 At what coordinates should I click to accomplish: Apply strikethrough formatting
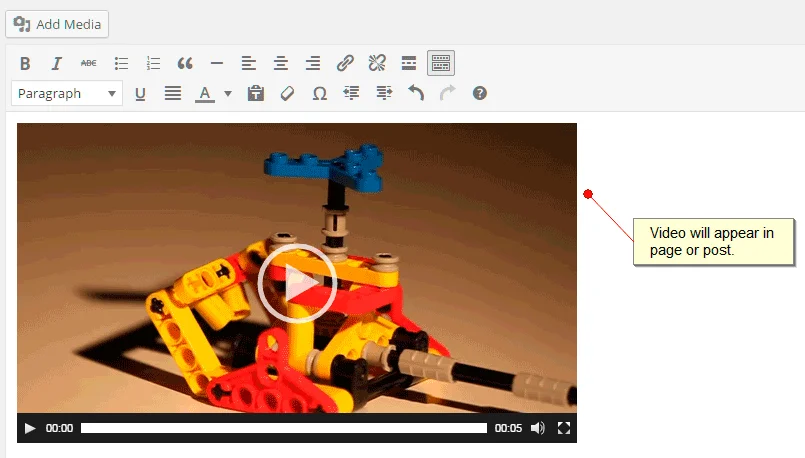pos(88,63)
